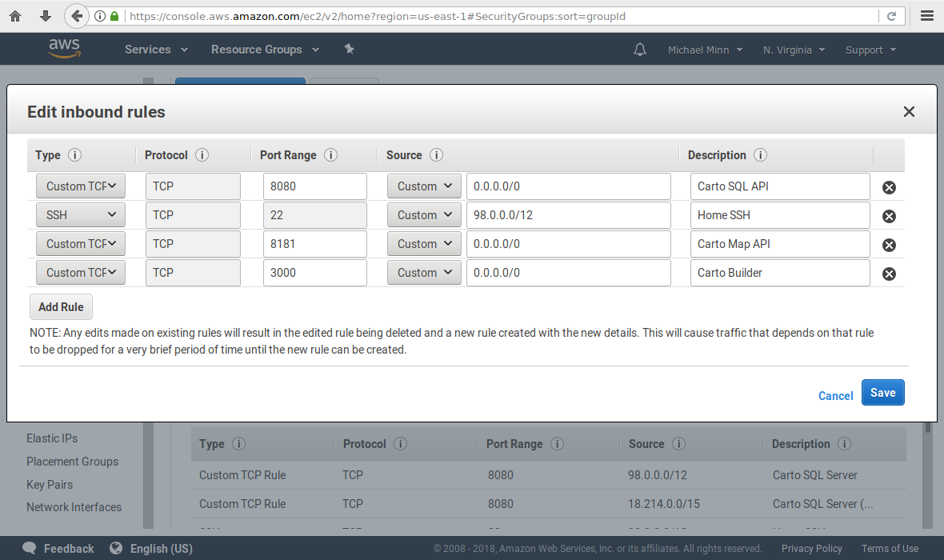Image resolution: width=944 pixels, height=560 pixels.
Task: Click the port 8080 input field
Action: coord(314,186)
